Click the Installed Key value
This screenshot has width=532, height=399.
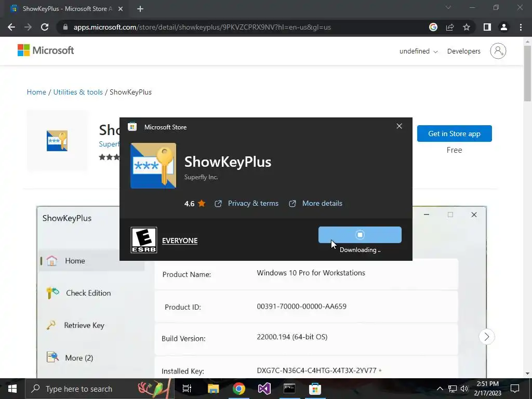316,370
